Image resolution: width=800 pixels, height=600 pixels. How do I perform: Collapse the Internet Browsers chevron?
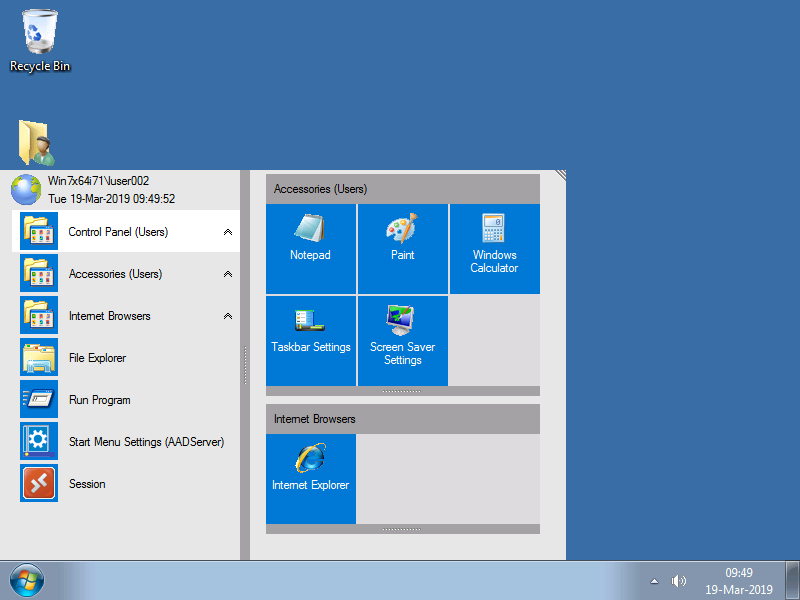228,316
